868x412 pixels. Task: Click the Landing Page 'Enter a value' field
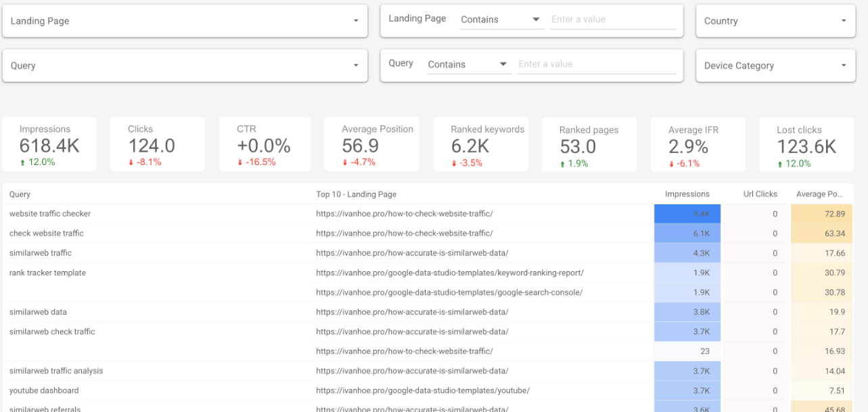[x=613, y=20]
